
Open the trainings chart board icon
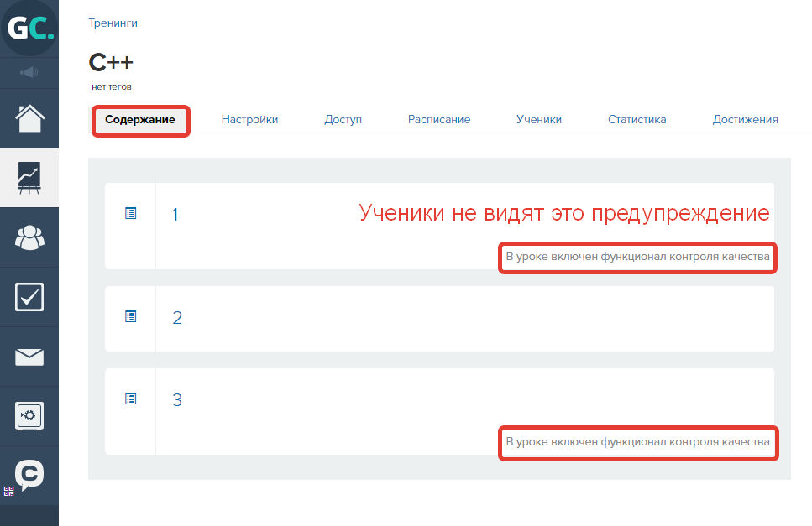[x=29, y=178]
